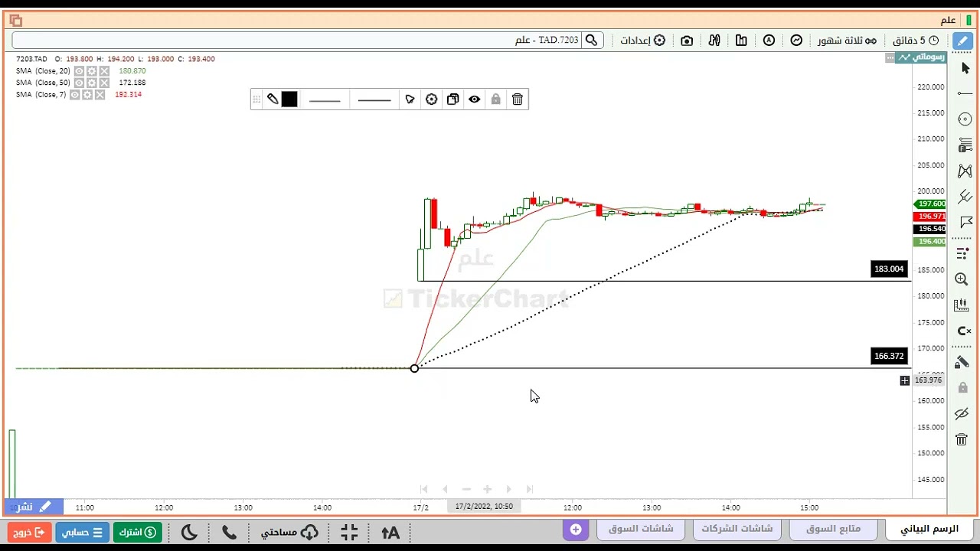Click the خروج exit button
Screen dimensions: 980x551
[30, 532]
